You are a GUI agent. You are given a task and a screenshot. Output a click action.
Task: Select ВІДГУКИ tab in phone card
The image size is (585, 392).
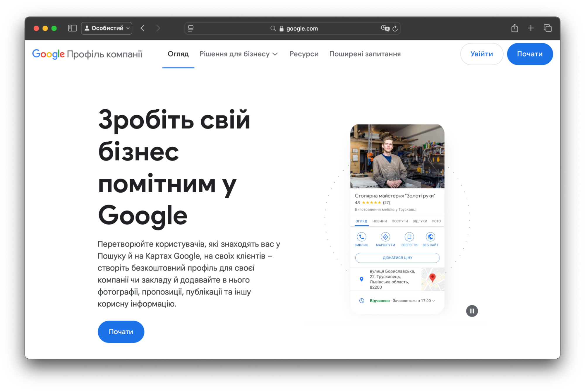coord(420,221)
